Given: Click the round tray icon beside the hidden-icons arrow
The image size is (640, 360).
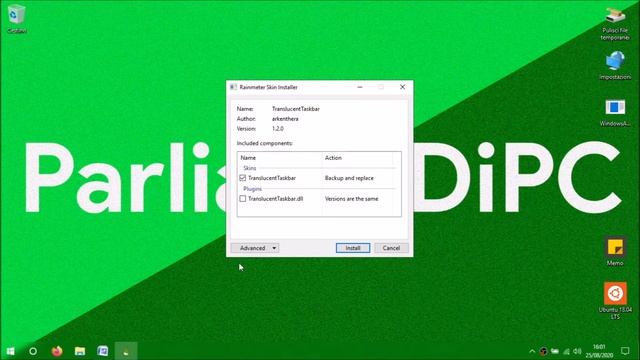Looking at the screenshot, I should (x=543, y=351).
